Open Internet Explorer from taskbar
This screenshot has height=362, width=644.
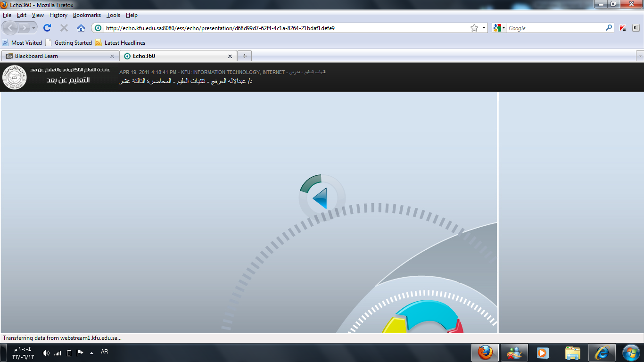pyautogui.click(x=602, y=353)
